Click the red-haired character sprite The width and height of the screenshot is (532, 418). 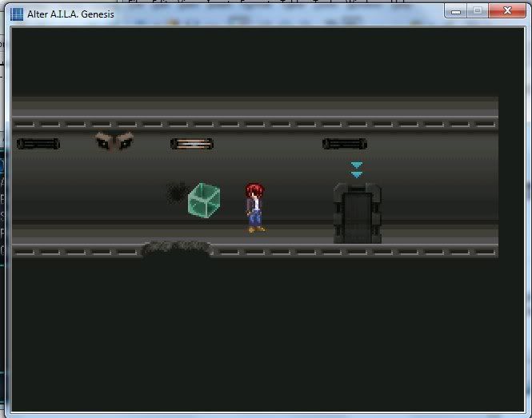pyautogui.click(x=255, y=208)
